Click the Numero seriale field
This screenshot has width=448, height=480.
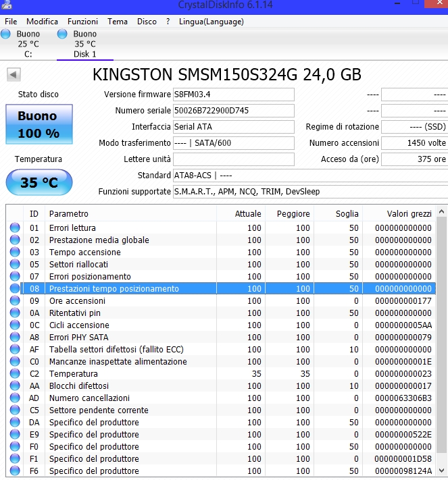pyautogui.click(x=234, y=111)
